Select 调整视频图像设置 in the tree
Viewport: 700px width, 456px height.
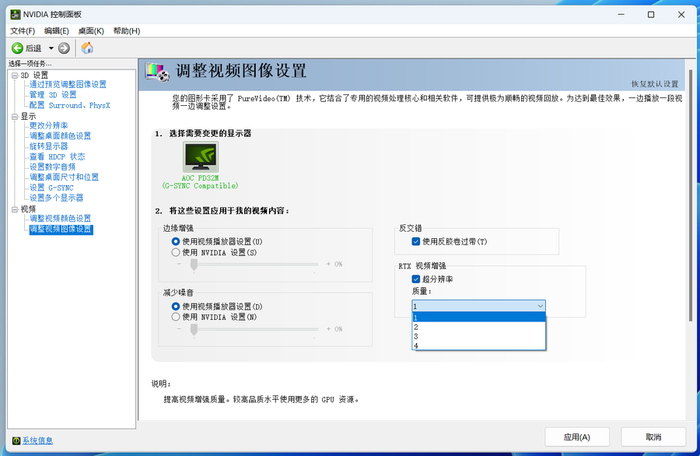61,230
